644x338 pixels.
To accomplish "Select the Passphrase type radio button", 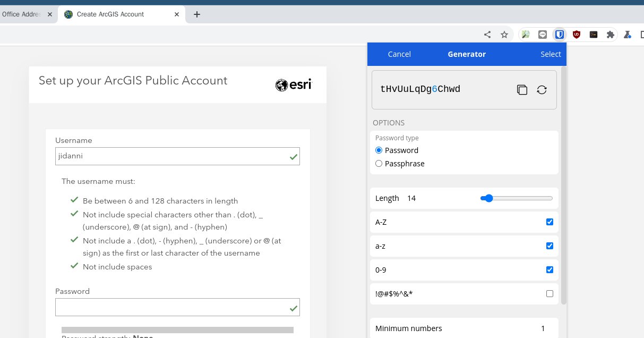I will click(379, 164).
